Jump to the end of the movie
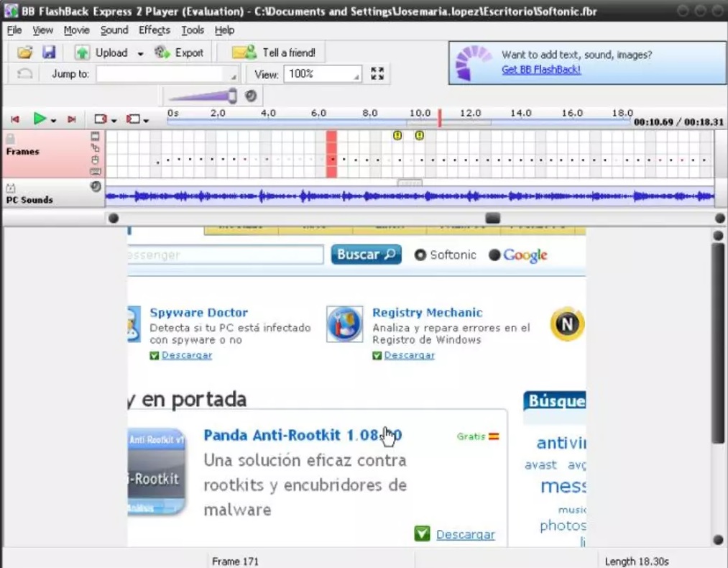728x568 pixels. pos(71,119)
